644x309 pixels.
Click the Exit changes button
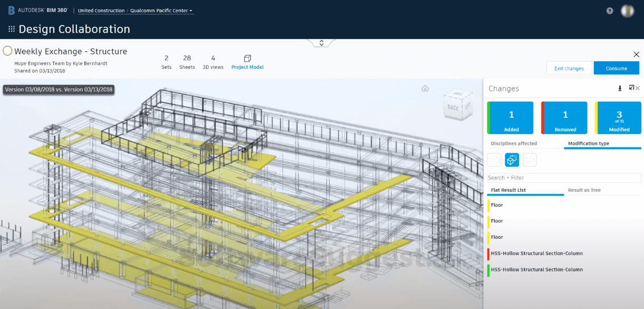[569, 68]
